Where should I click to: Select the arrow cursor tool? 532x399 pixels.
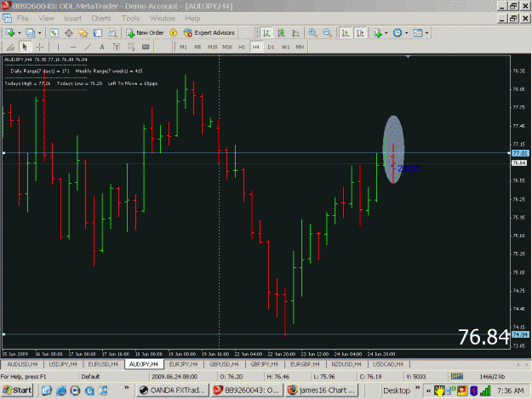(x=25, y=47)
